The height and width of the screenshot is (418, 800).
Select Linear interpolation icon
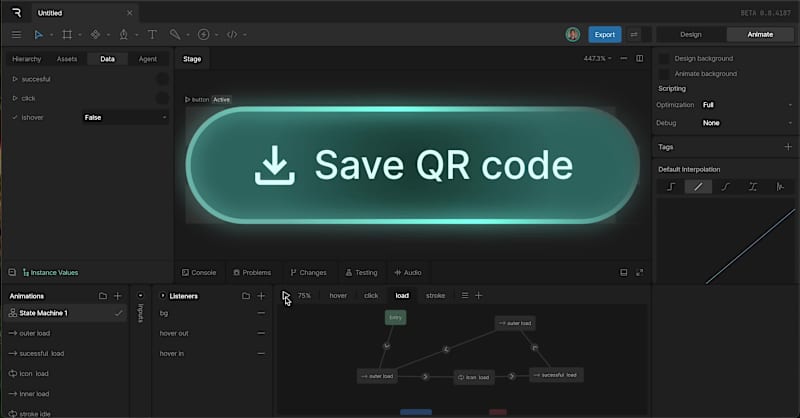pos(698,187)
